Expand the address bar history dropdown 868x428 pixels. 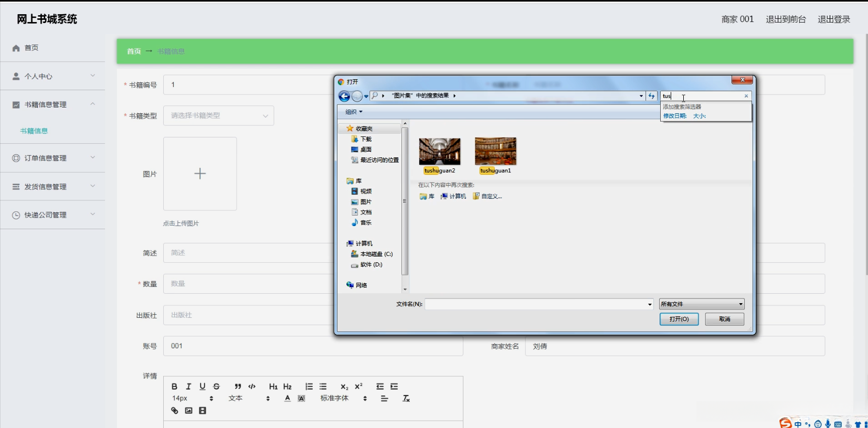pyautogui.click(x=641, y=96)
